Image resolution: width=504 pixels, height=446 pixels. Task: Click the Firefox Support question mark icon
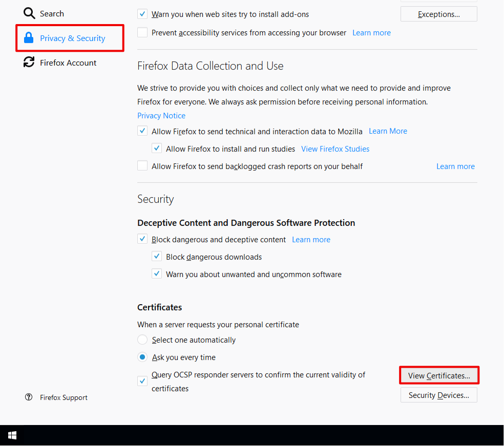click(x=29, y=397)
